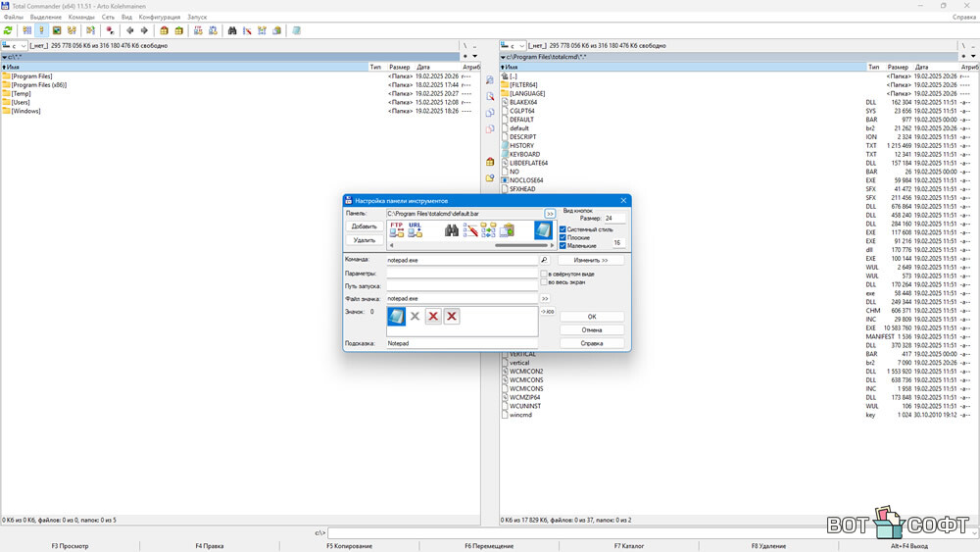Click the button strip horizontal scrollbar thumb
980x552 pixels.
[521, 246]
